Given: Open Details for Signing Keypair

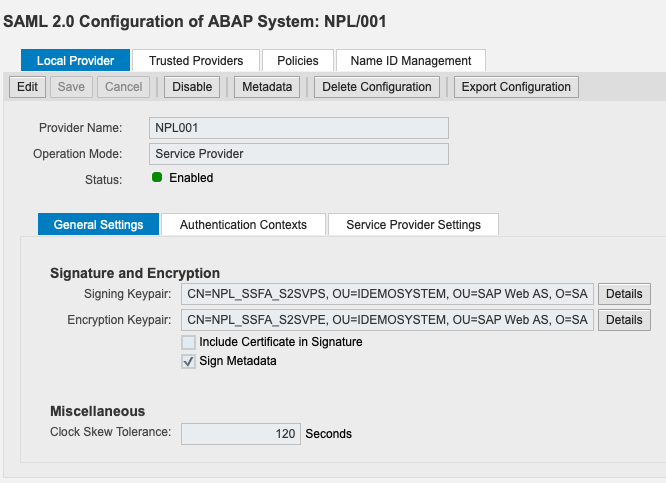Looking at the screenshot, I should (x=624, y=294).
